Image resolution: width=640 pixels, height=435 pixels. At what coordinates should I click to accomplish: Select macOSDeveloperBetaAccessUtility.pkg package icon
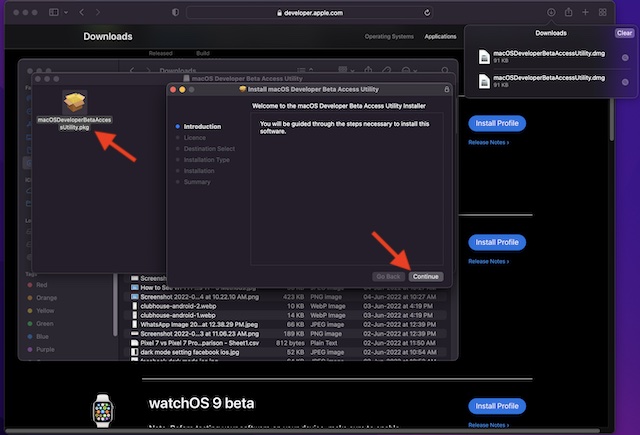tap(75, 102)
